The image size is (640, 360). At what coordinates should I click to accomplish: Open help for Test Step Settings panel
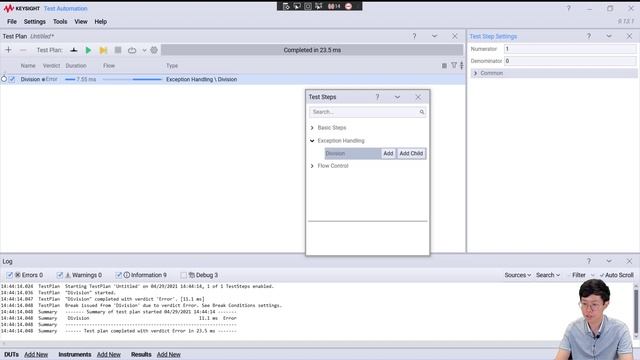589,36
